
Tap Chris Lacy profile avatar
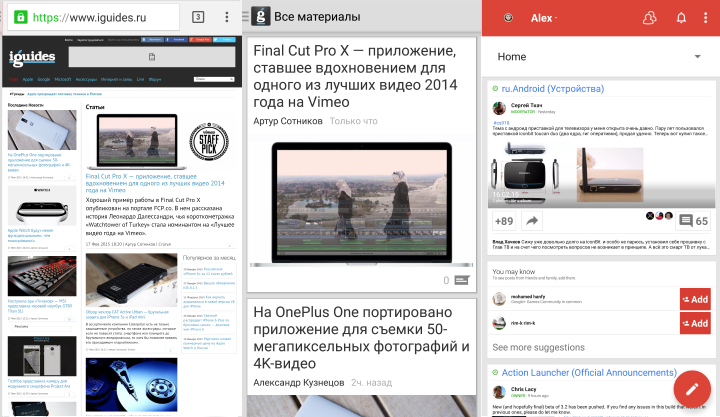click(499, 392)
